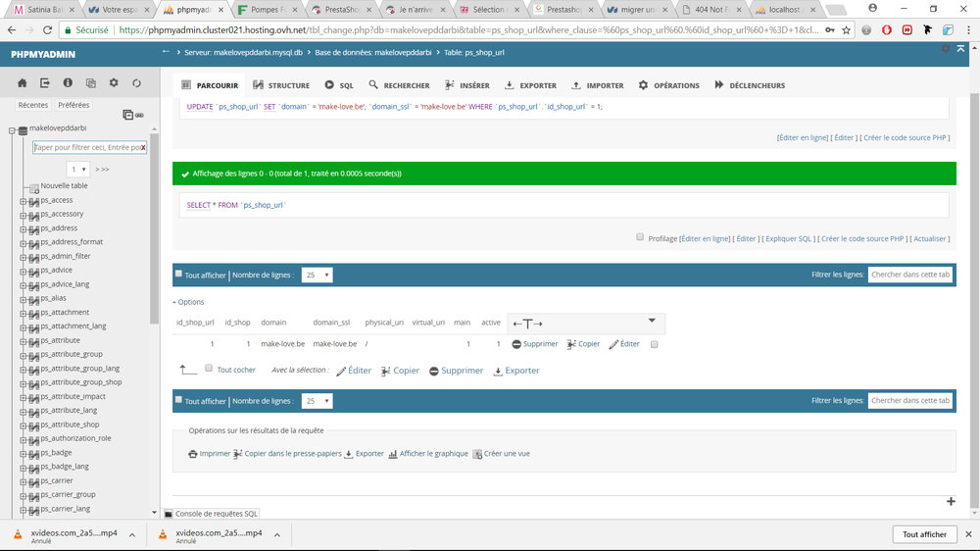Open upper Nombre de lignes dropdown

pos(317,275)
